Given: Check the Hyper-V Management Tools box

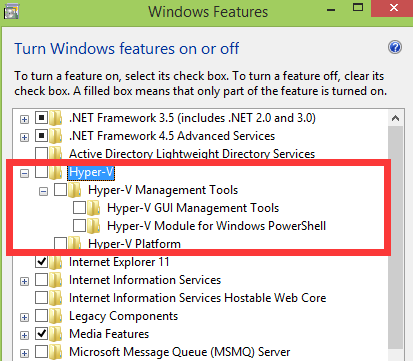Looking at the screenshot, I should pos(60,190).
